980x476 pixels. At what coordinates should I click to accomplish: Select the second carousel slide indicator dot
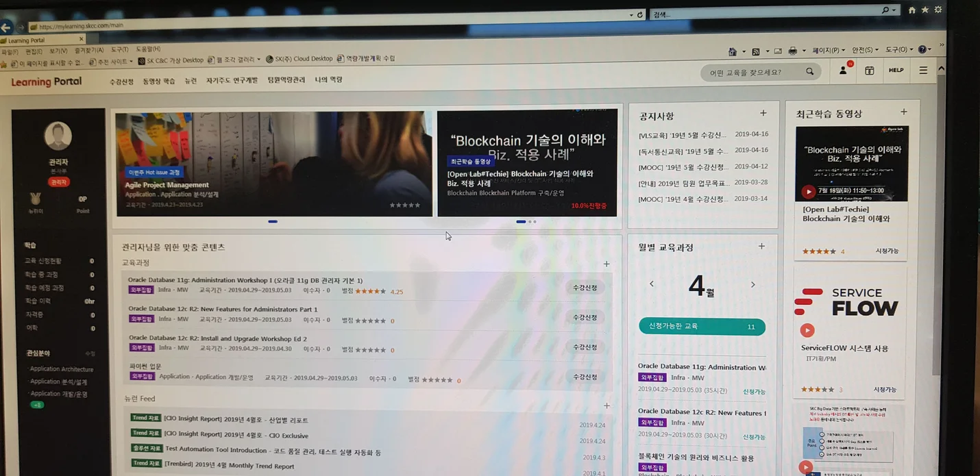click(x=528, y=221)
